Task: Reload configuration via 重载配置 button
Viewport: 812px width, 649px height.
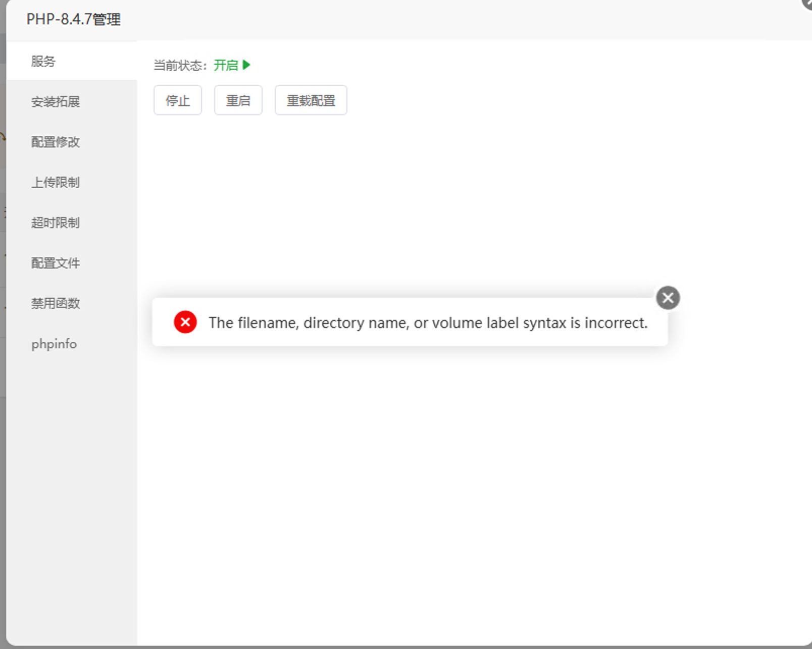Action: pyautogui.click(x=311, y=100)
